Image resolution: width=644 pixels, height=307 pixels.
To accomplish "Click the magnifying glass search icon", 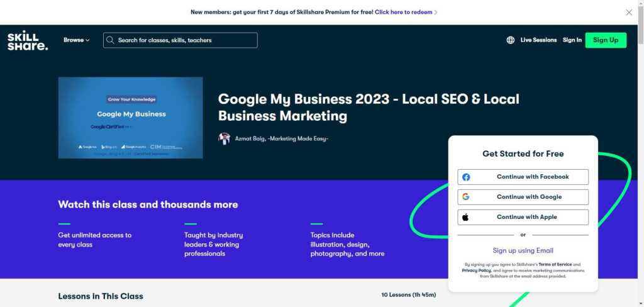I will pos(111,40).
